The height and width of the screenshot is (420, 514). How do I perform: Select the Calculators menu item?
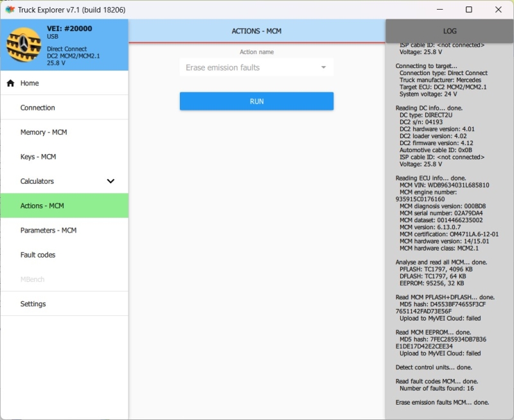(x=65, y=181)
